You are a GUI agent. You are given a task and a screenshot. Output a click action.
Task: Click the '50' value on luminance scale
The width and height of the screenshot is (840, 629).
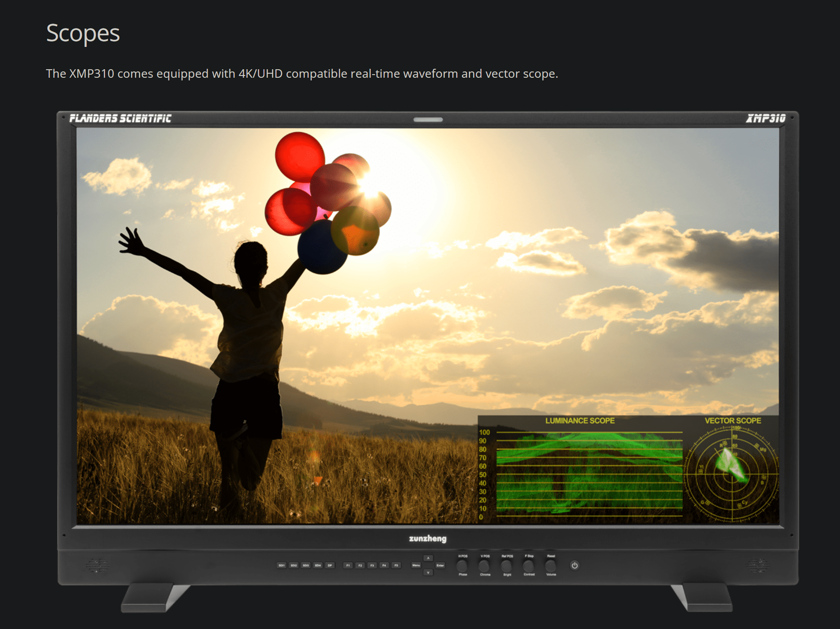483,475
